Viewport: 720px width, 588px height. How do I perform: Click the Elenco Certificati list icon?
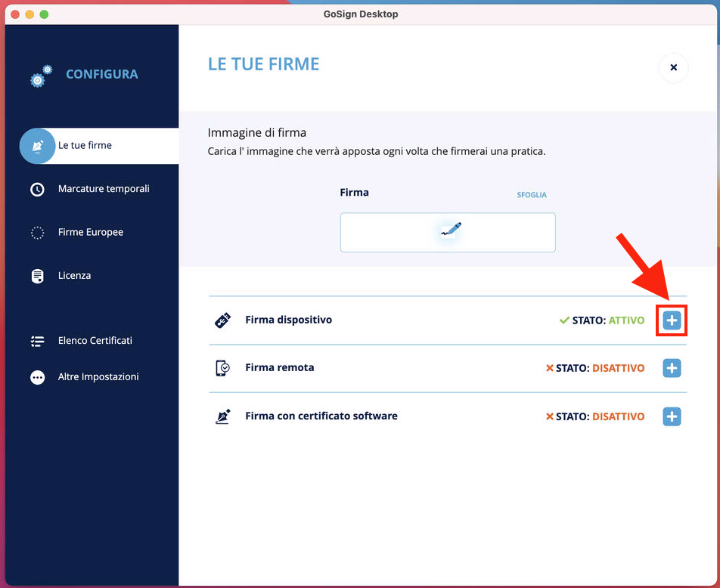(37, 341)
